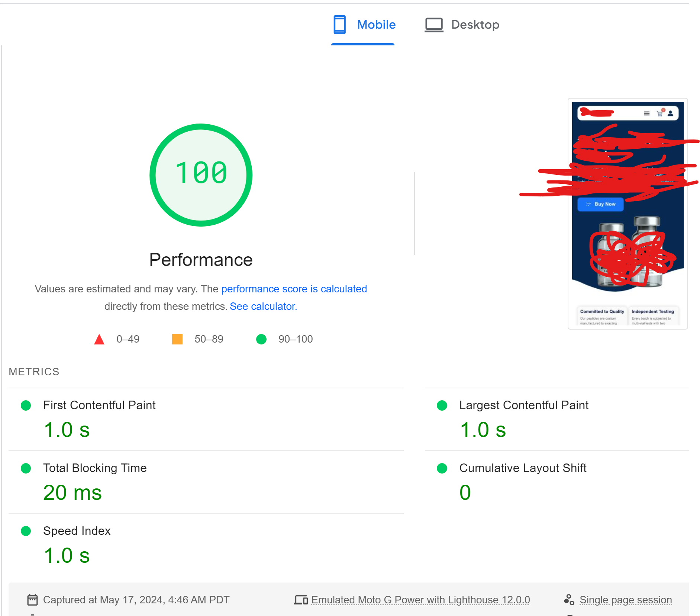Click the devices icon beside Emulated Moto G
Viewport: 700px width, 616px height.
[301, 600]
